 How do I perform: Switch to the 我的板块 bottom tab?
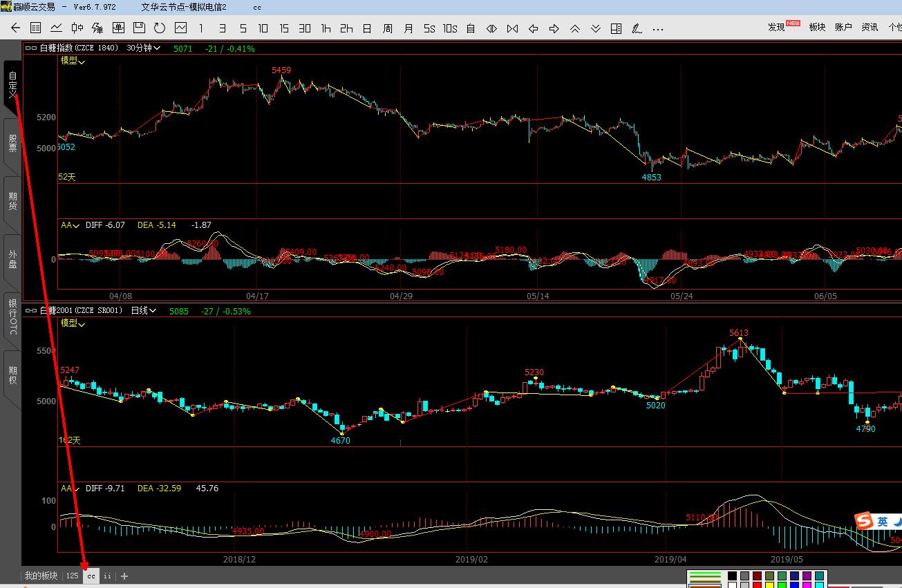(x=41, y=576)
